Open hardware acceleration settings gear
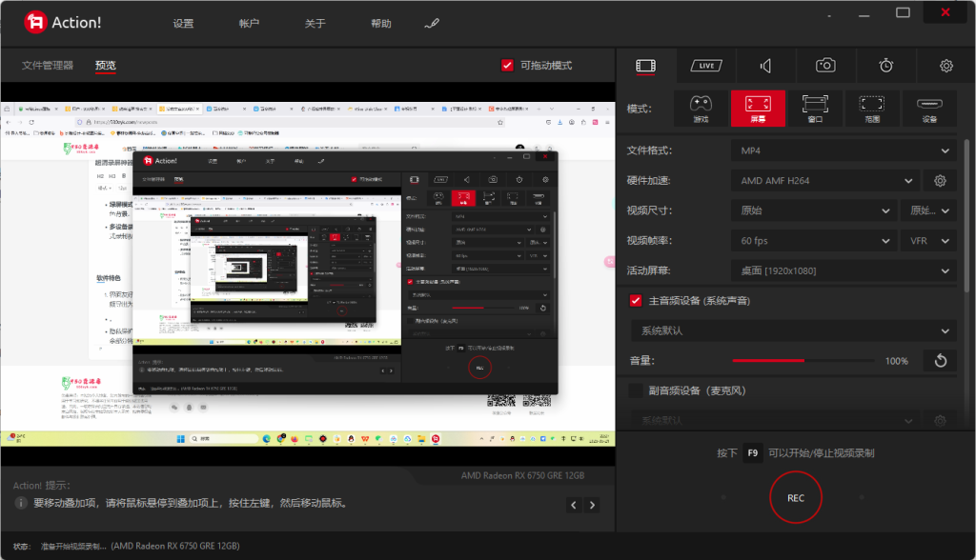Image resolution: width=976 pixels, height=560 pixels. point(942,180)
